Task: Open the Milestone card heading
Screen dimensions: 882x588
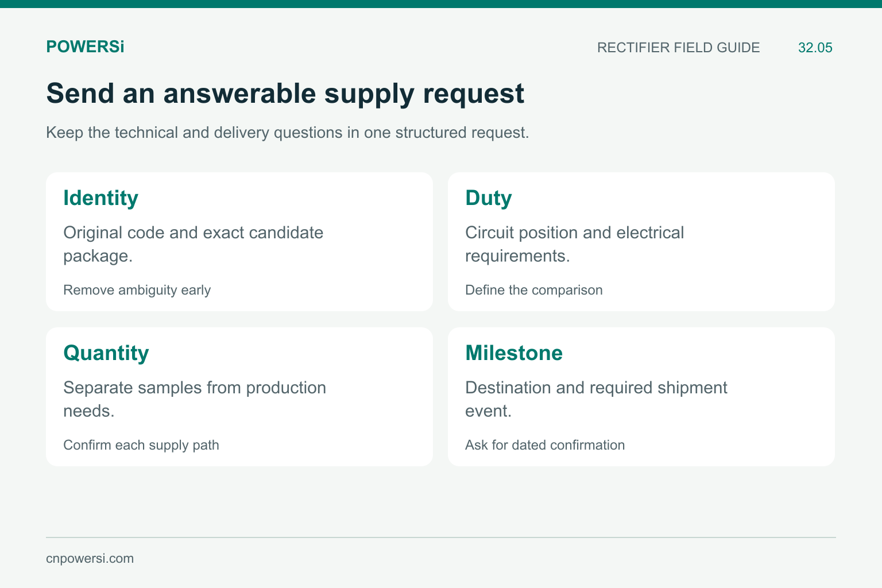Action: click(513, 353)
